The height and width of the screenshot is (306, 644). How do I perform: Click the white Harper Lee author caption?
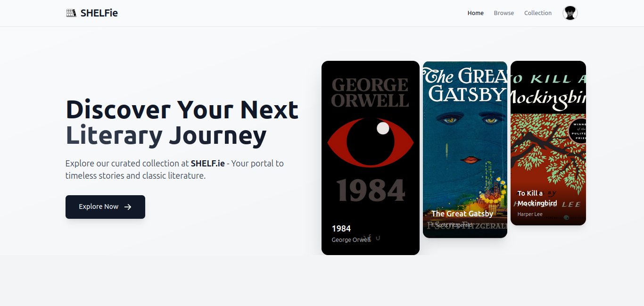pyautogui.click(x=530, y=214)
